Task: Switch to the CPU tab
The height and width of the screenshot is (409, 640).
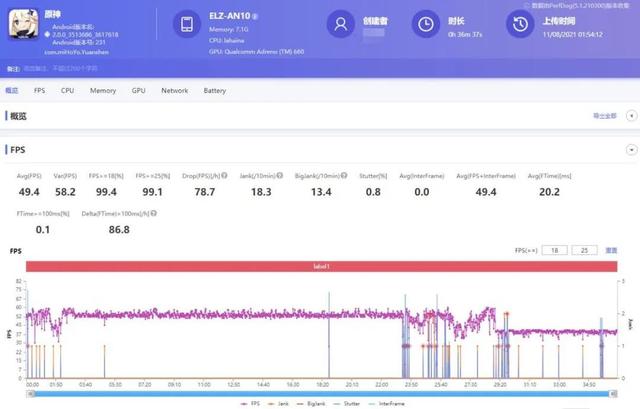Action: click(67, 91)
